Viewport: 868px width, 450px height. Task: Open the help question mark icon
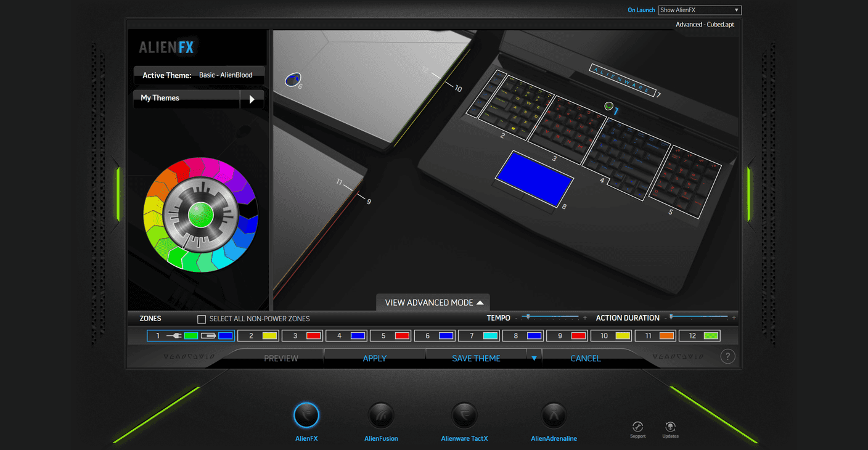click(727, 356)
